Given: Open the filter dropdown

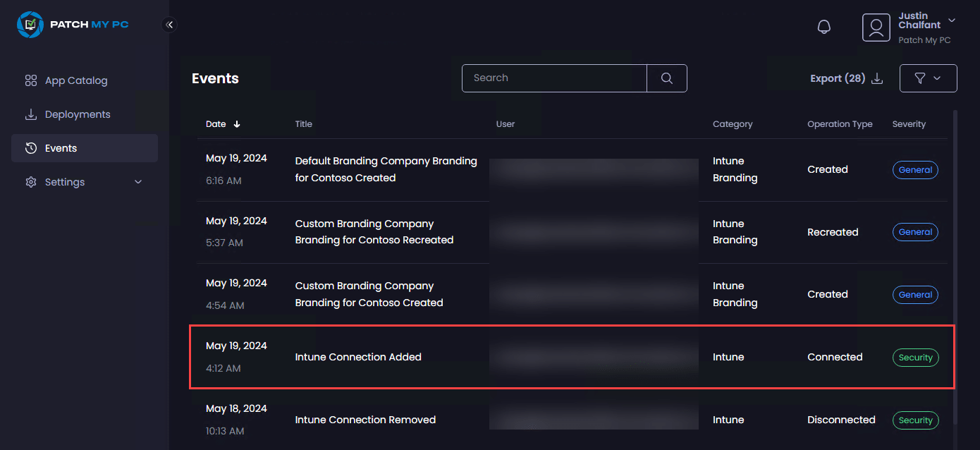Looking at the screenshot, I should pyautogui.click(x=928, y=78).
